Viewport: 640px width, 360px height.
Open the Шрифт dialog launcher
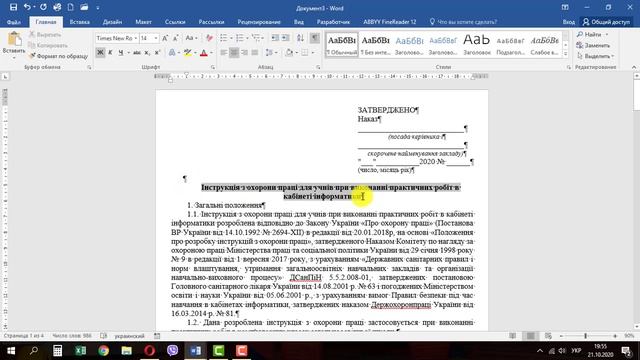pyautogui.click(x=213, y=67)
